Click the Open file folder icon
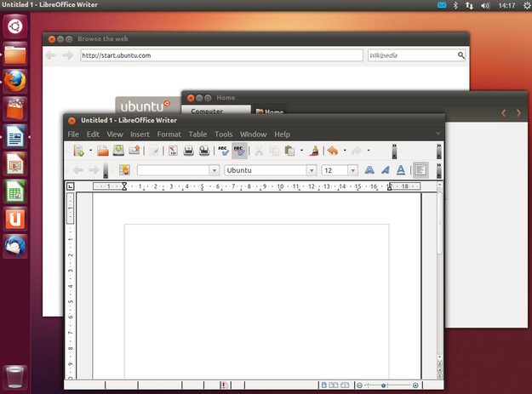 pos(102,151)
